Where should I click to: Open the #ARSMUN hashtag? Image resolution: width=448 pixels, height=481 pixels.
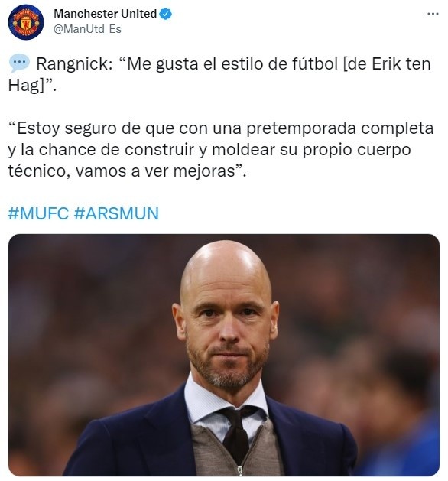tap(116, 213)
